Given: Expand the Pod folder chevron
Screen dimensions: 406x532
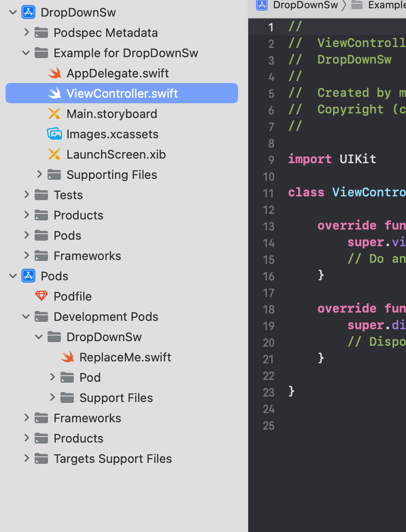Looking at the screenshot, I should [x=52, y=377].
